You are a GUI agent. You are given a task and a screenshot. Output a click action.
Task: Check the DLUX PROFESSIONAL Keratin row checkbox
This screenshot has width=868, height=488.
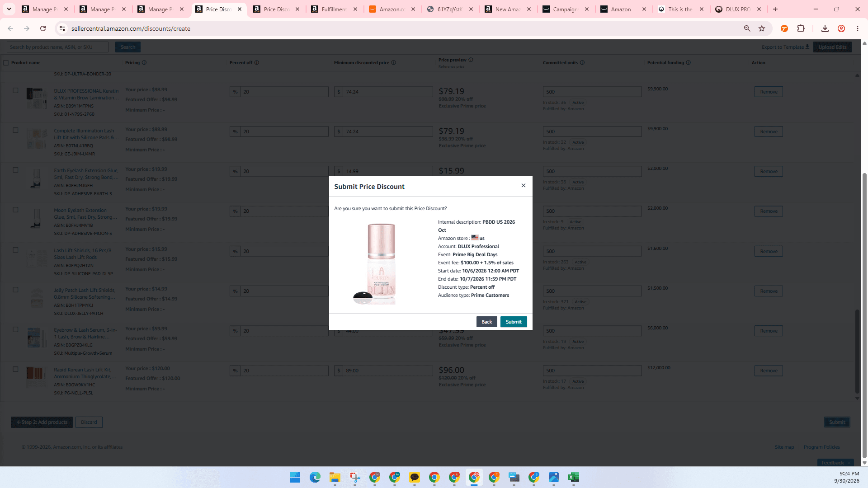tap(15, 90)
